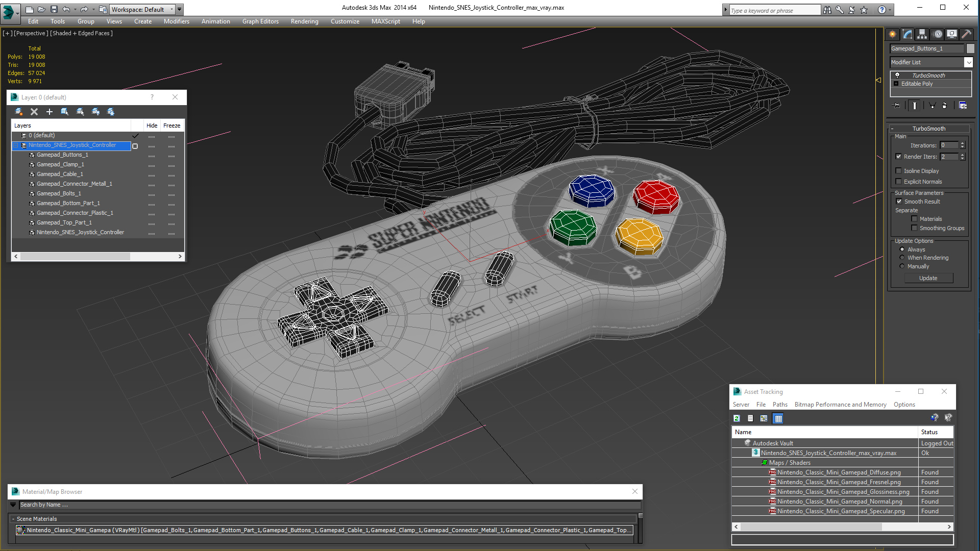Toggle Smooth Result checkbox
Image resolution: width=980 pixels, height=551 pixels.
tap(899, 202)
